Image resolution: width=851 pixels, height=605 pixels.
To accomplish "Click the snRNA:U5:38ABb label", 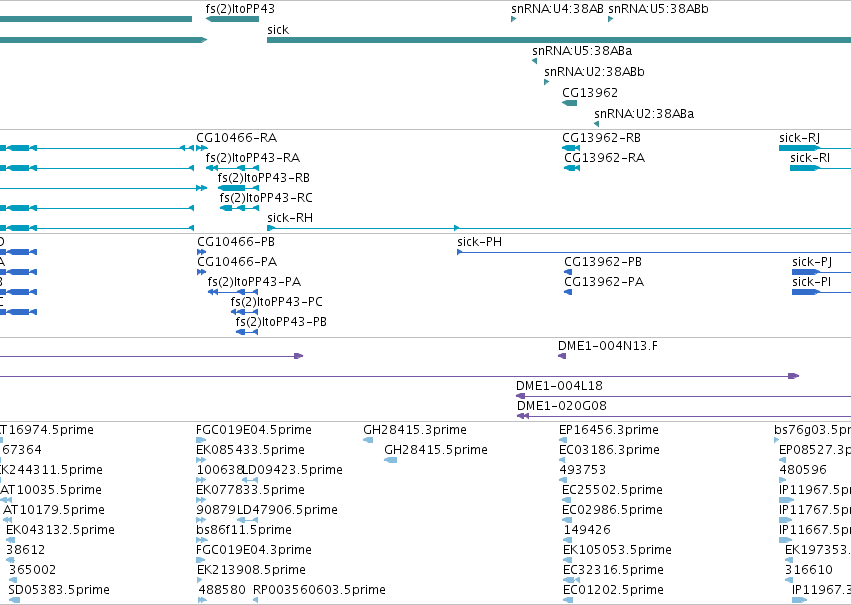I will point(658,9).
